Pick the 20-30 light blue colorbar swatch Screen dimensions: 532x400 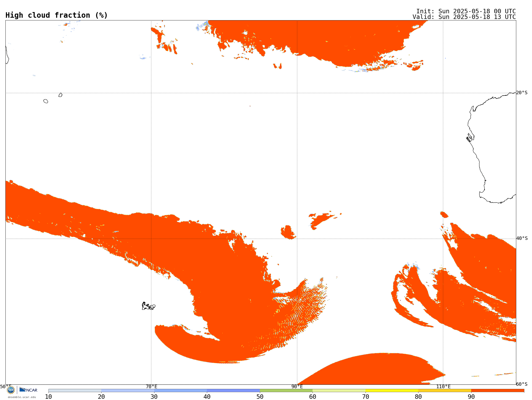coord(128,391)
